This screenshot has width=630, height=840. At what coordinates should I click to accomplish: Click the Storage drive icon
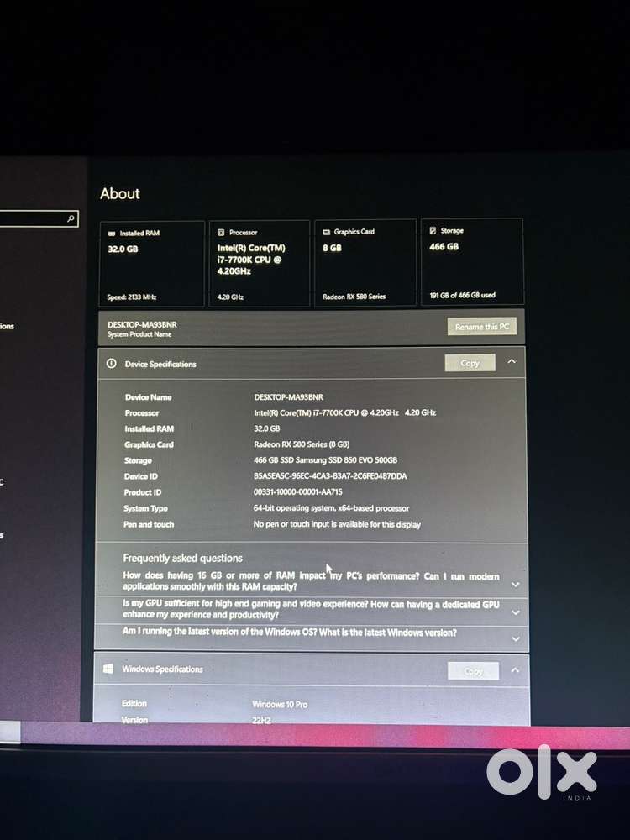coord(433,230)
